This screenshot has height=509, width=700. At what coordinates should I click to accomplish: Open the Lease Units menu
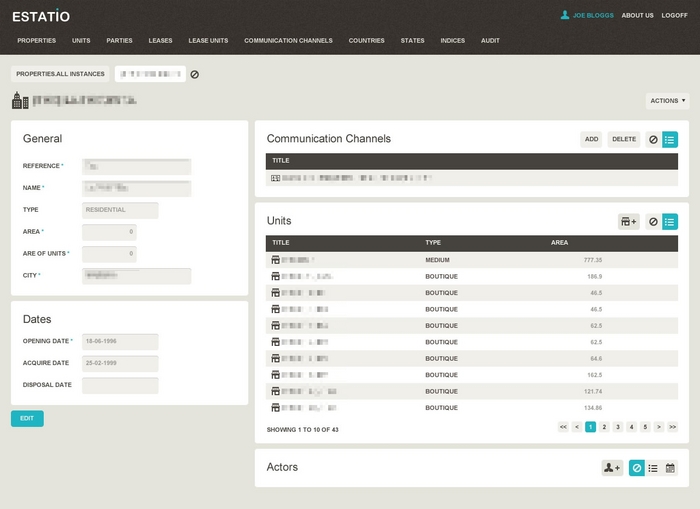(x=208, y=41)
